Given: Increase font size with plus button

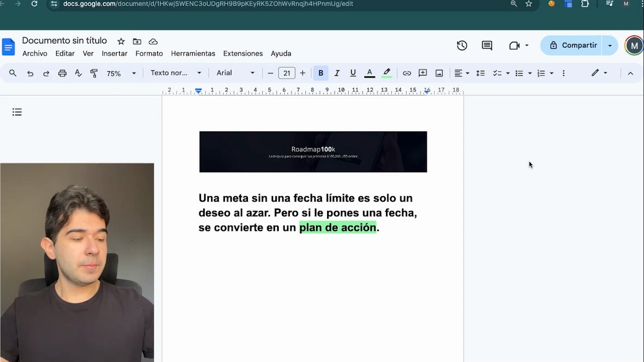Looking at the screenshot, I should point(302,73).
